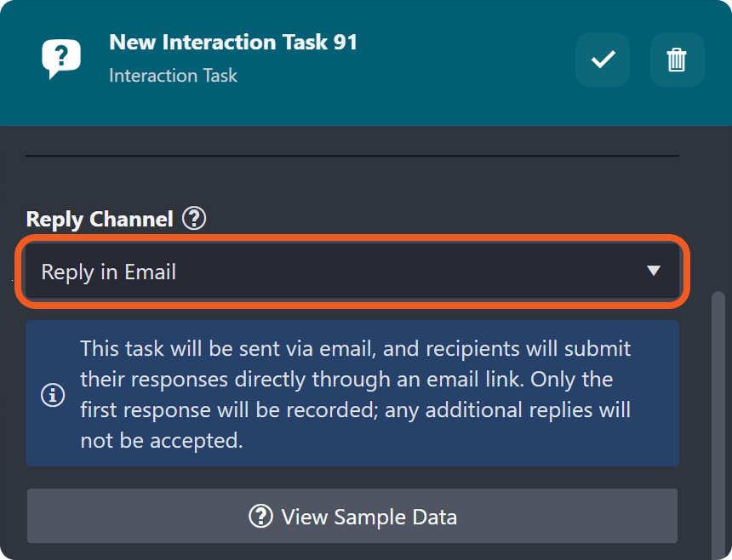The height and width of the screenshot is (560, 732).
Task: Click the "Reply Channel" field label
Action: click(x=100, y=219)
